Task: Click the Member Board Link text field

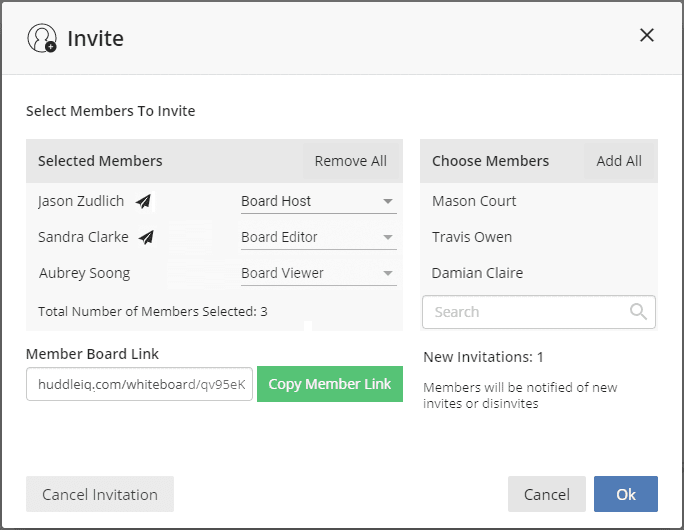Action: (140, 384)
